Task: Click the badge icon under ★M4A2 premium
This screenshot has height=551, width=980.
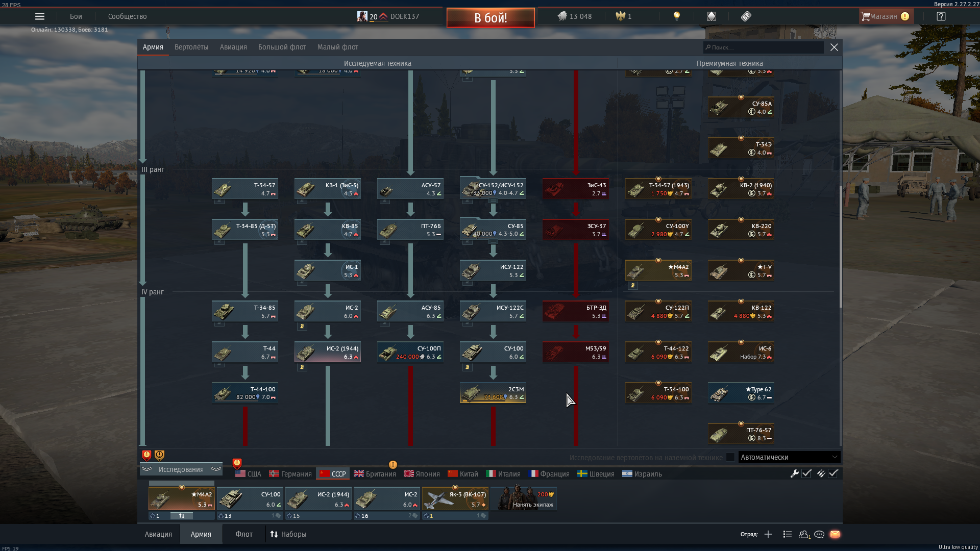Action: (633, 285)
